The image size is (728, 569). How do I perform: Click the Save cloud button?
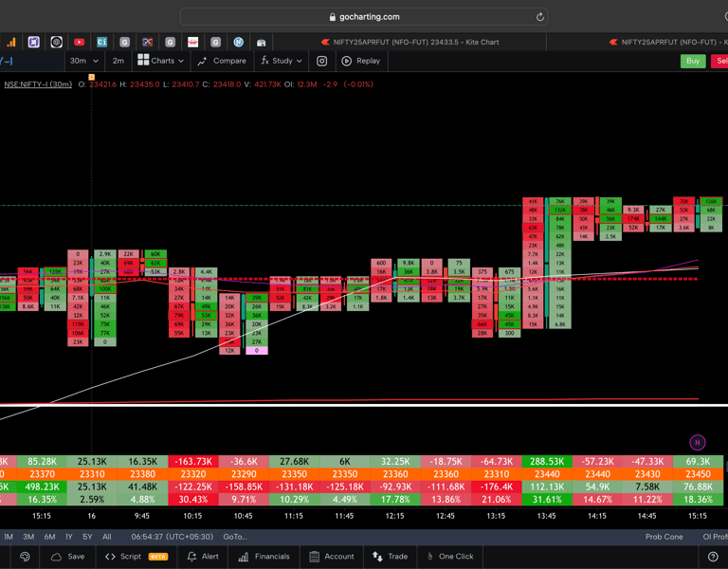tap(68, 557)
